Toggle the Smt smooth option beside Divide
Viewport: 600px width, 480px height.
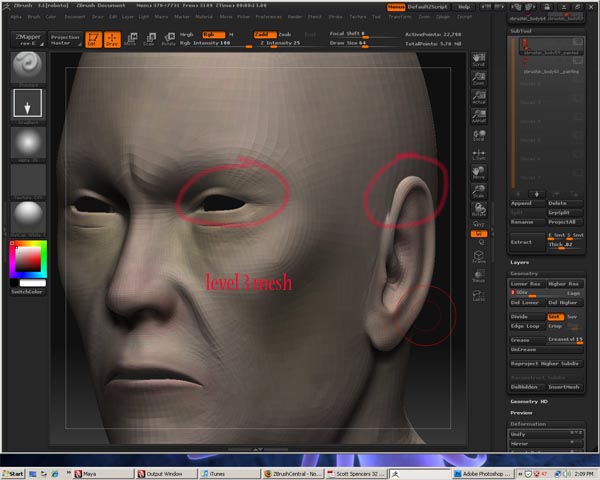(555, 317)
